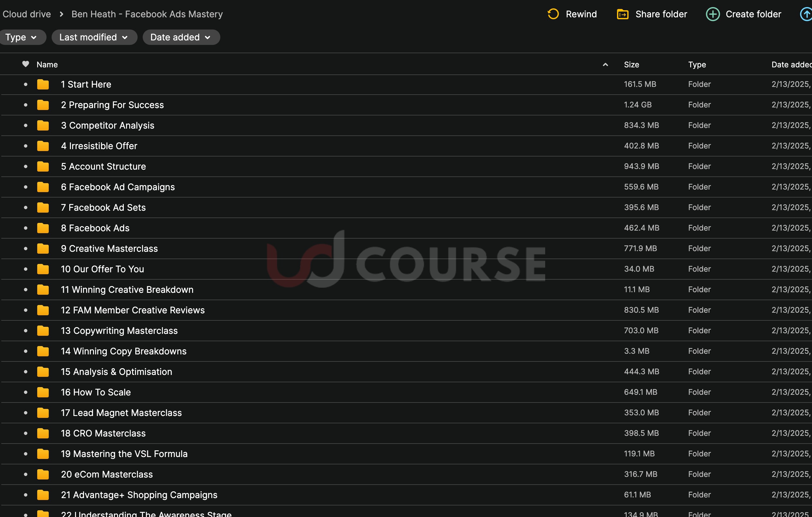The height and width of the screenshot is (517, 812).
Task: Toggle favourite dot for 1 Start Here
Action: [26, 84]
